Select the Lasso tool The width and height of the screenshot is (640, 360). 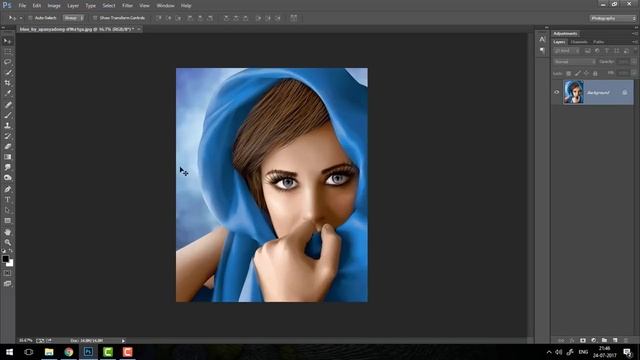7,62
